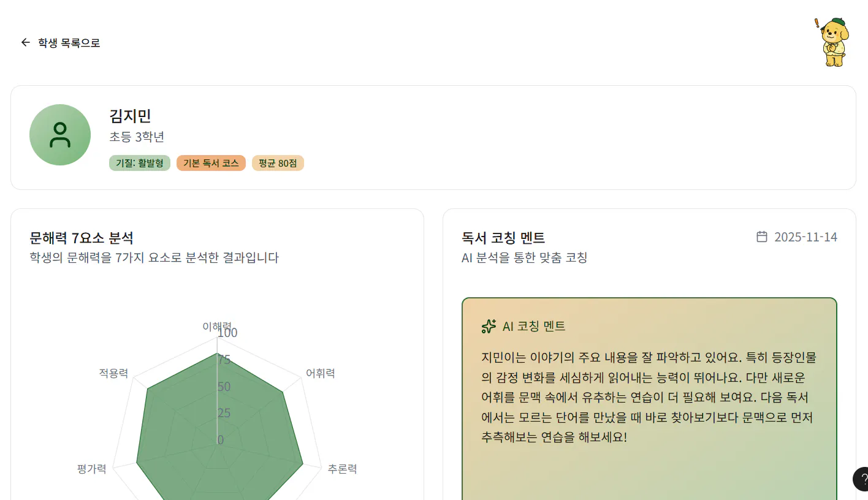Switch to the 문해력 7요소 분석 section
This screenshot has height=500, width=868.
(x=83, y=237)
